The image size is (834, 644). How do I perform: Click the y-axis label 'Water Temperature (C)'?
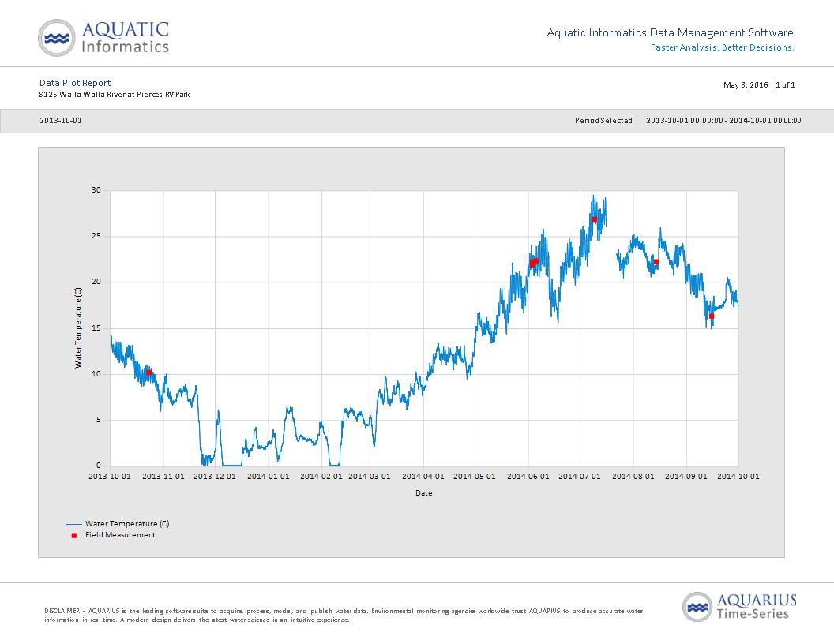(x=77, y=328)
